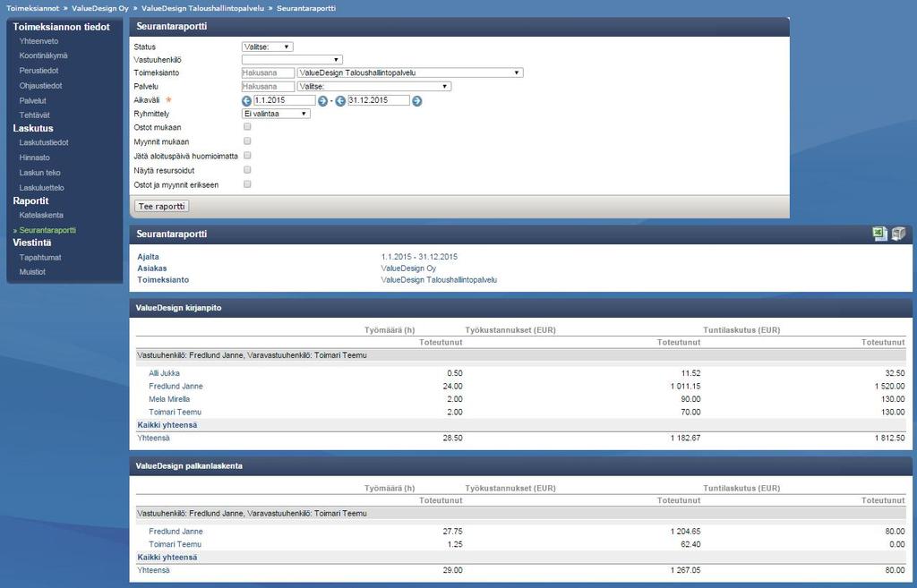Image resolution: width=917 pixels, height=588 pixels.
Task: Open Tehtävät in sidebar
Action: point(34,115)
